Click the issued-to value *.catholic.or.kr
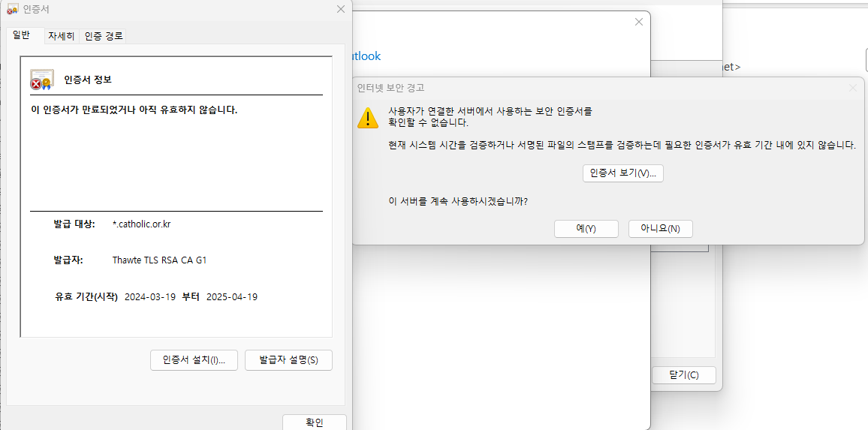Viewport: 868px width, 430px height. click(x=142, y=224)
